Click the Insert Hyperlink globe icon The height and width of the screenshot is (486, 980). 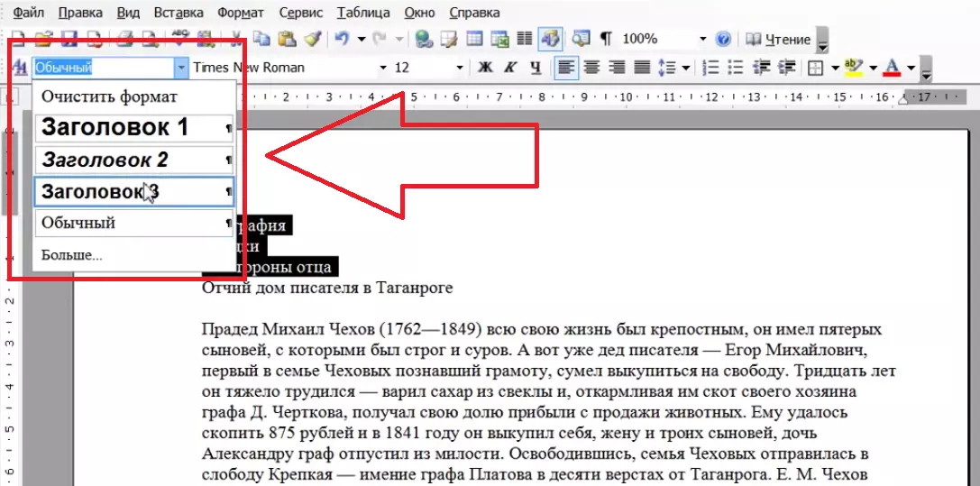pyautogui.click(x=423, y=40)
